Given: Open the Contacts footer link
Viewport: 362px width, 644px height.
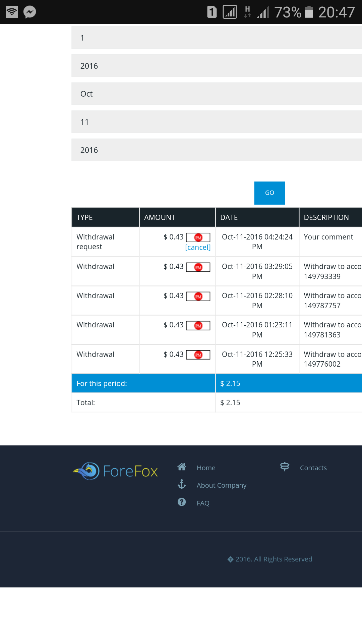Looking at the screenshot, I should [x=313, y=468].
